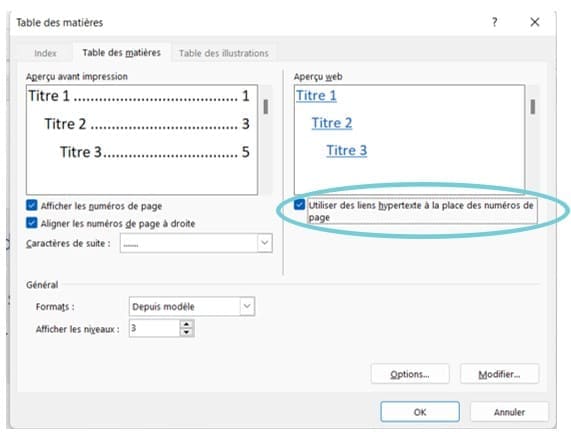Decrease the niveaux spinner down arrow

click(x=186, y=332)
